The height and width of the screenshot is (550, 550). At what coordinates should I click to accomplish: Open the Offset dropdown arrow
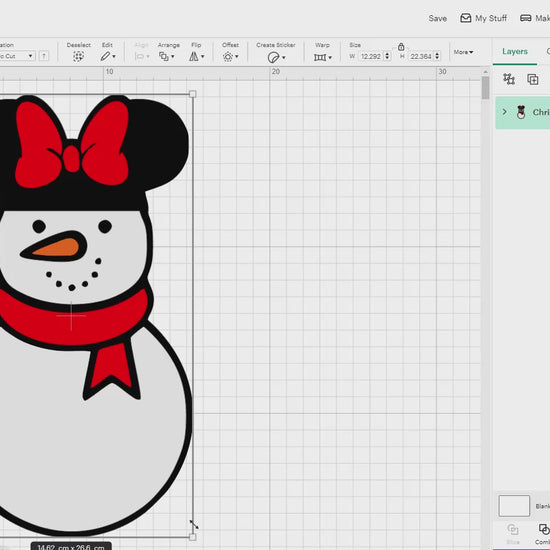(237, 56)
